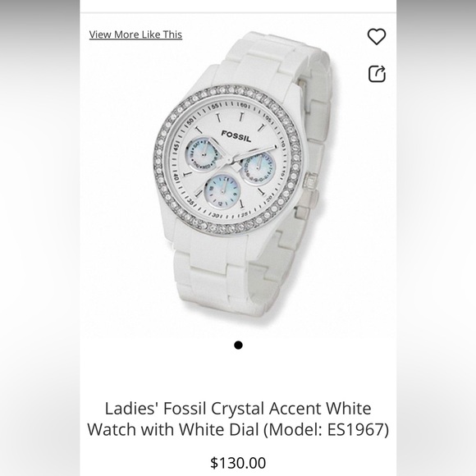Viewport: 476px width, 476px height.
Task: Tap the watch crown knob
Action: click(310, 181)
